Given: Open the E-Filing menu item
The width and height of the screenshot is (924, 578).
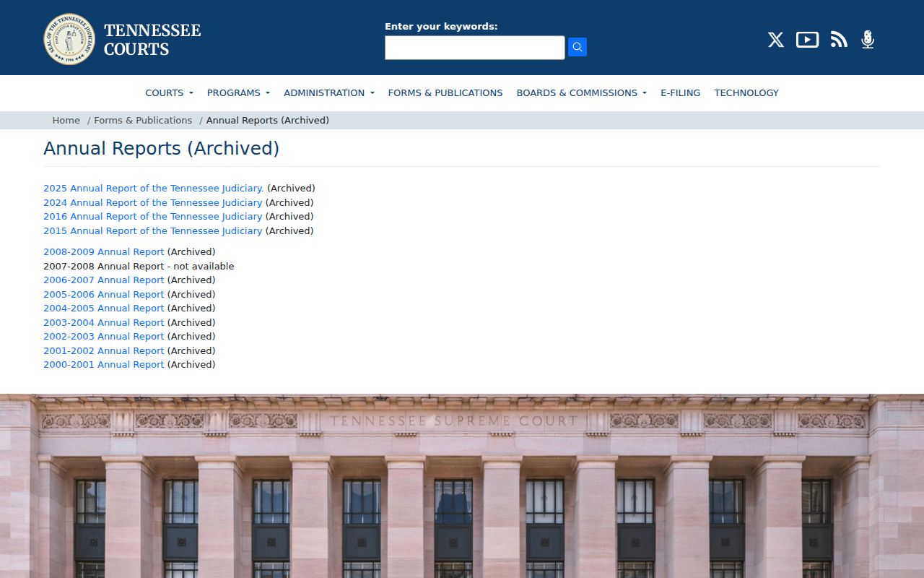Looking at the screenshot, I should (681, 92).
